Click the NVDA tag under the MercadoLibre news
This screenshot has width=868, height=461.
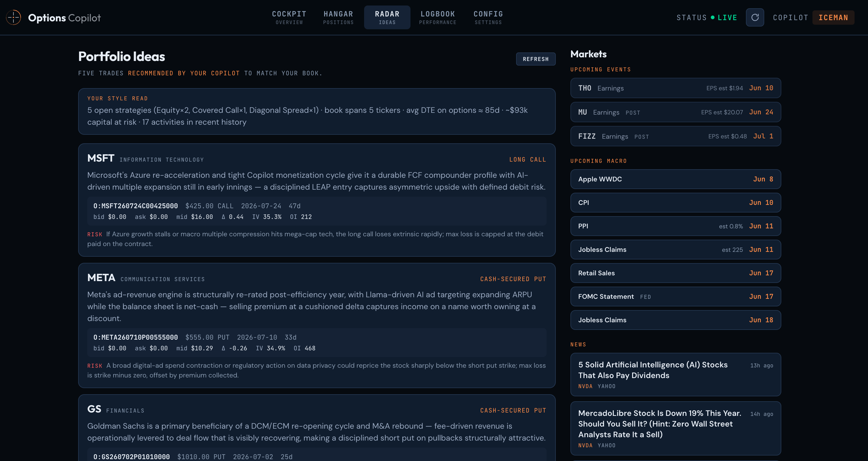click(585, 445)
